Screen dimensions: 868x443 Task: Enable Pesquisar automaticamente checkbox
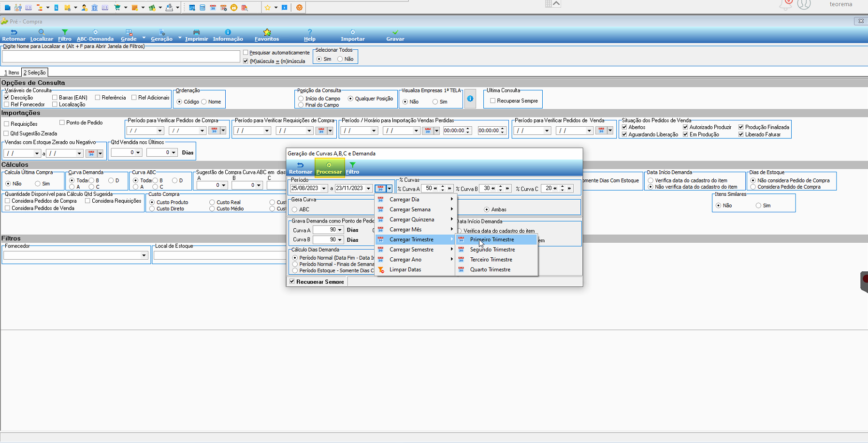(246, 52)
